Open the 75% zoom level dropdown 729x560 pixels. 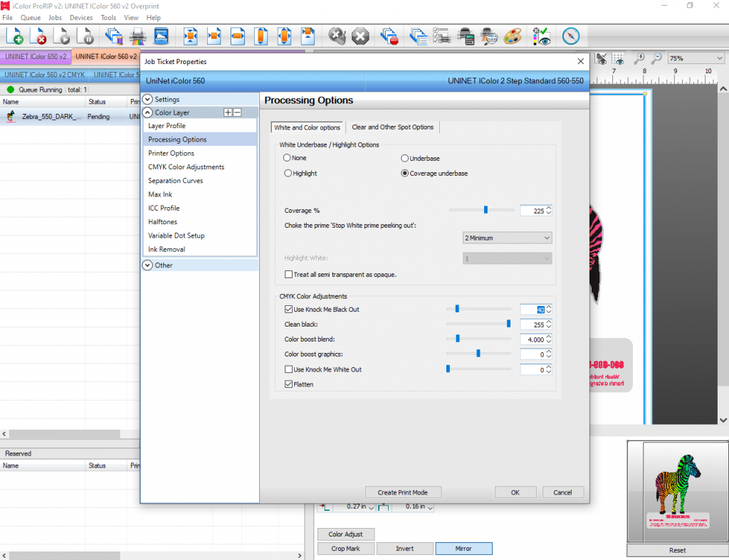point(696,58)
